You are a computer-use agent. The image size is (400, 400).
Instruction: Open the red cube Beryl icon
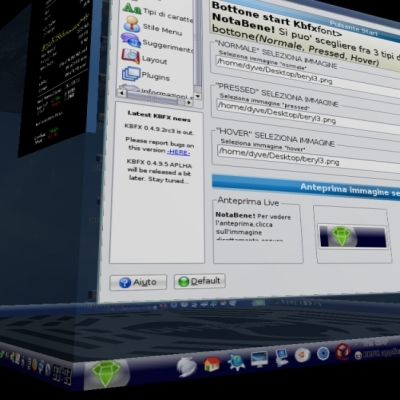(343, 351)
